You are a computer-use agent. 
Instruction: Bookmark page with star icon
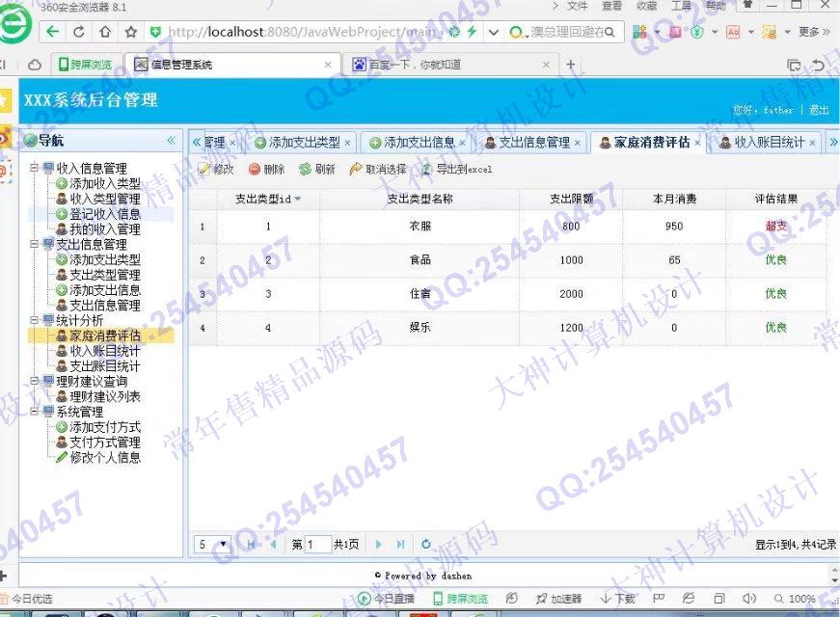pos(131,32)
